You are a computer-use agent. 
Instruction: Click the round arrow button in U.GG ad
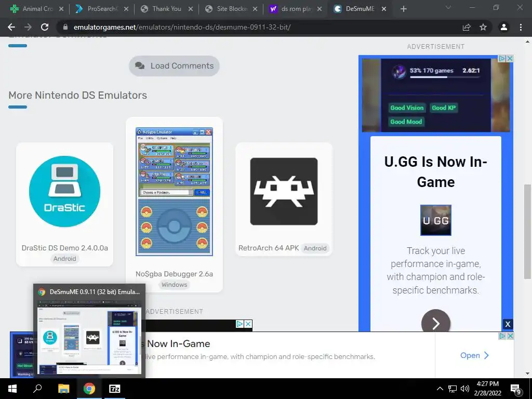click(x=436, y=322)
